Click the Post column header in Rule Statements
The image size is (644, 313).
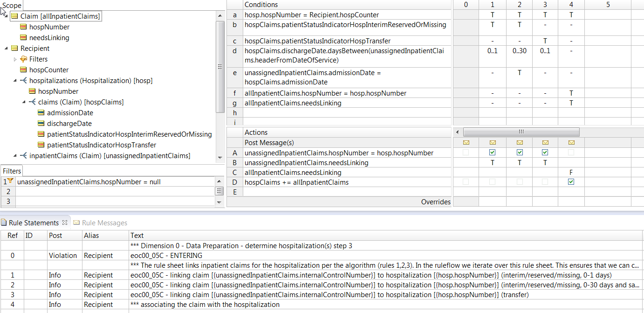(65, 236)
